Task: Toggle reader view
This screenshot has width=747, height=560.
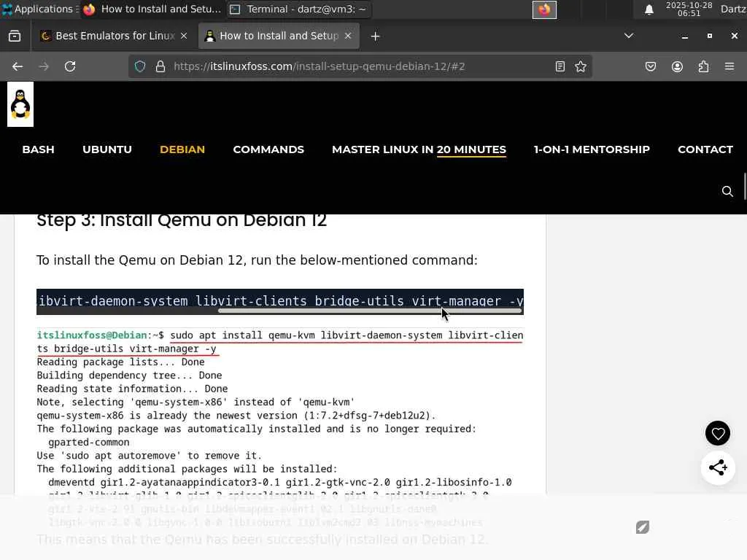Action: 560,66
